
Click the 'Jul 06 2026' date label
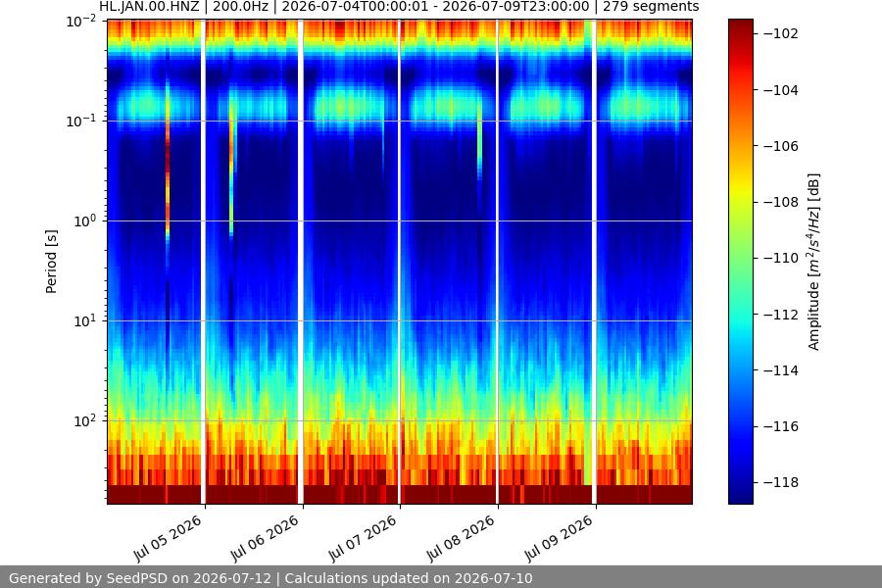[x=265, y=538]
